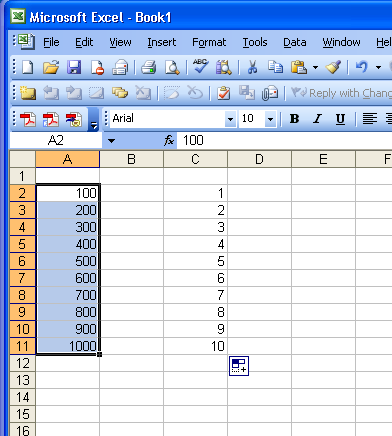Image resolution: width=392 pixels, height=436 pixels.
Task: Click the Permission icon with red stop sign
Action: (x=97, y=68)
